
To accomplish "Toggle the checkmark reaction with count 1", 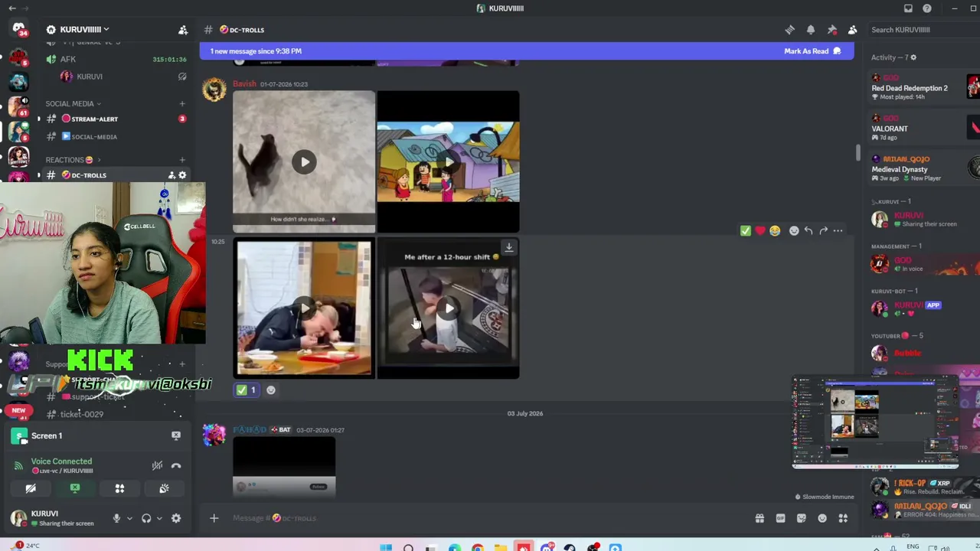I will (x=247, y=390).
